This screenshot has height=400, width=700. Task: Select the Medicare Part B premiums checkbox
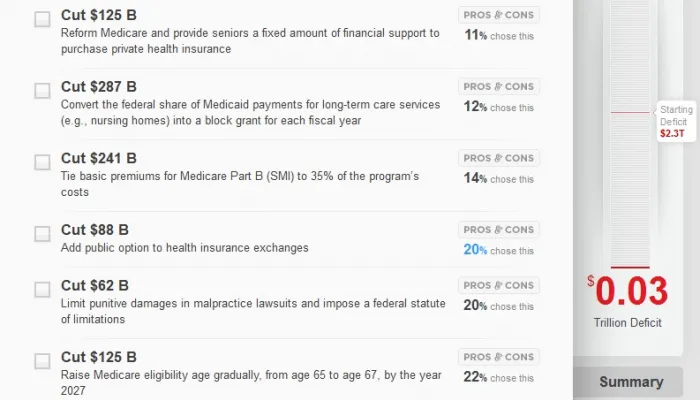click(x=42, y=162)
